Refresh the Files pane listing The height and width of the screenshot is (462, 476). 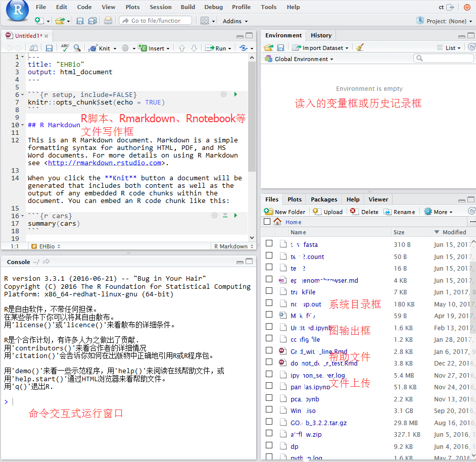point(471,211)
